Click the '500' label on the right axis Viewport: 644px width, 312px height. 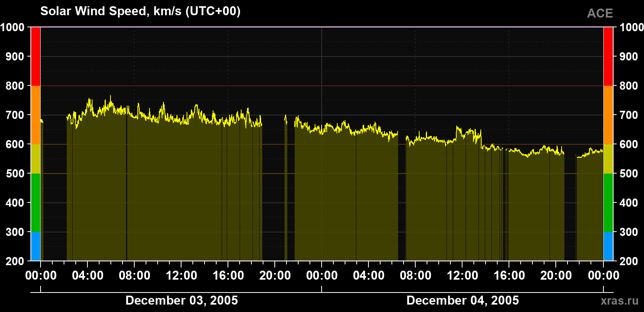[629, 174]
